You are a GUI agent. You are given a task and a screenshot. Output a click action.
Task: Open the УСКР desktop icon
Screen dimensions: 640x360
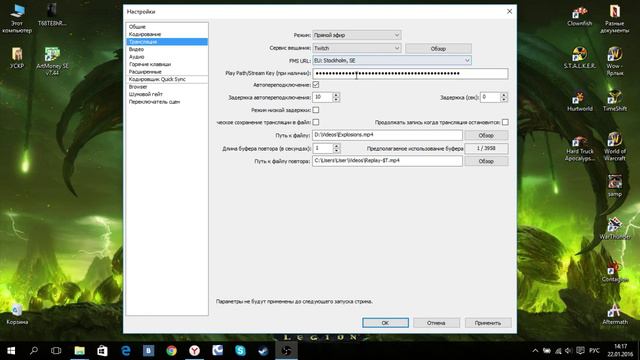[x=17, y=58]
